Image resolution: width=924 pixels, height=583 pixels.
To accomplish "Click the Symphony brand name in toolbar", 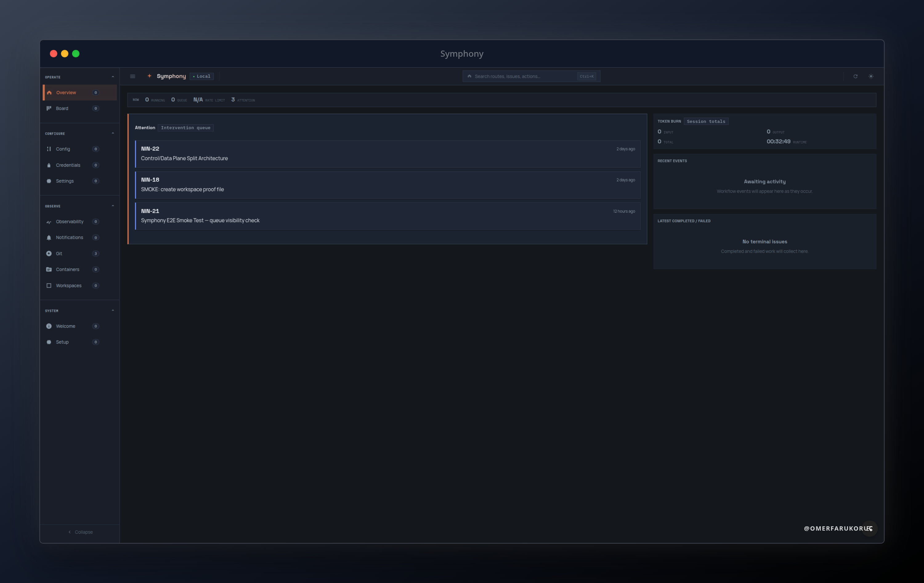I will [171, 76].
